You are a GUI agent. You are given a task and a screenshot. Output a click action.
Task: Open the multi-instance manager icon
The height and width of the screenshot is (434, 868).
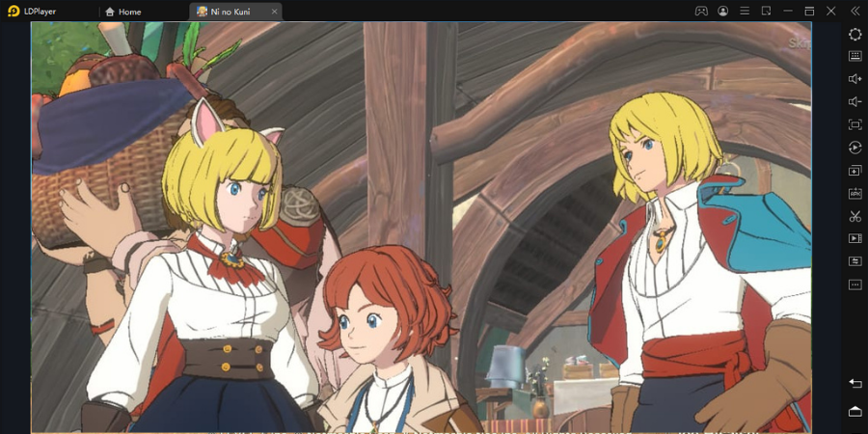(x=854, y=170)
